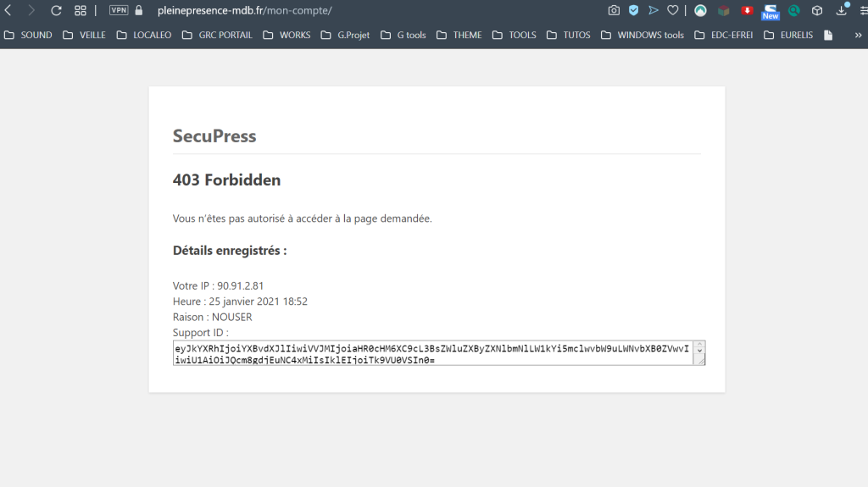Open the WORKS bookmarks folder
This screenshot has width=868, height=487.
pyautogui.click(x=287, y=35)
